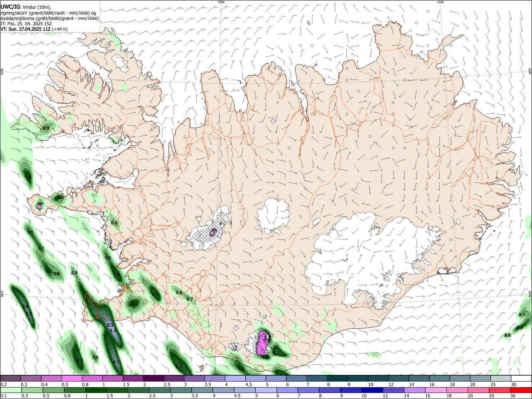Select the slate blue 6 snow scale swatch

pyautogui.click(x=296, y=379)
